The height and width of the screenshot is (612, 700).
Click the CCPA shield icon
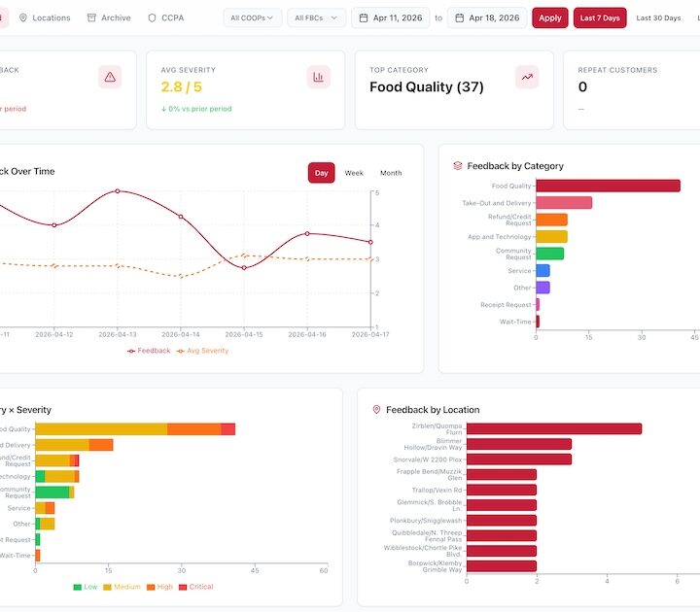pos(153,17)
